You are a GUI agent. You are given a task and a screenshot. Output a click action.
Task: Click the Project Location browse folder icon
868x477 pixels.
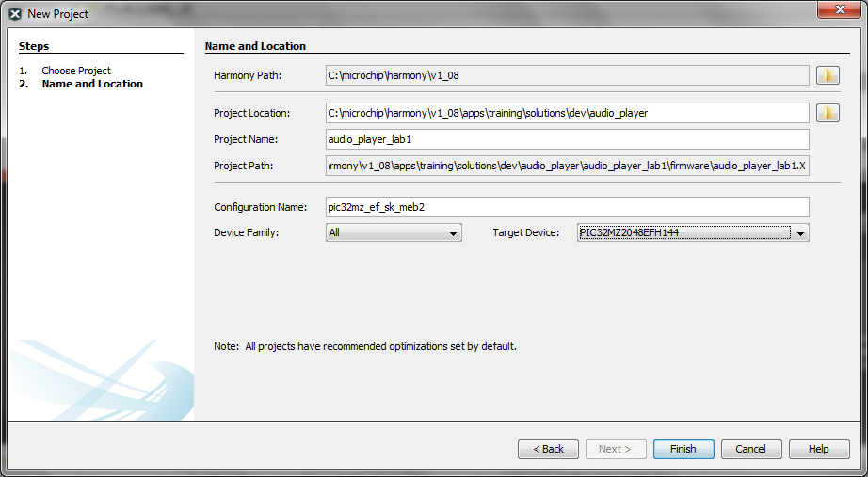(x=828, y=113)
